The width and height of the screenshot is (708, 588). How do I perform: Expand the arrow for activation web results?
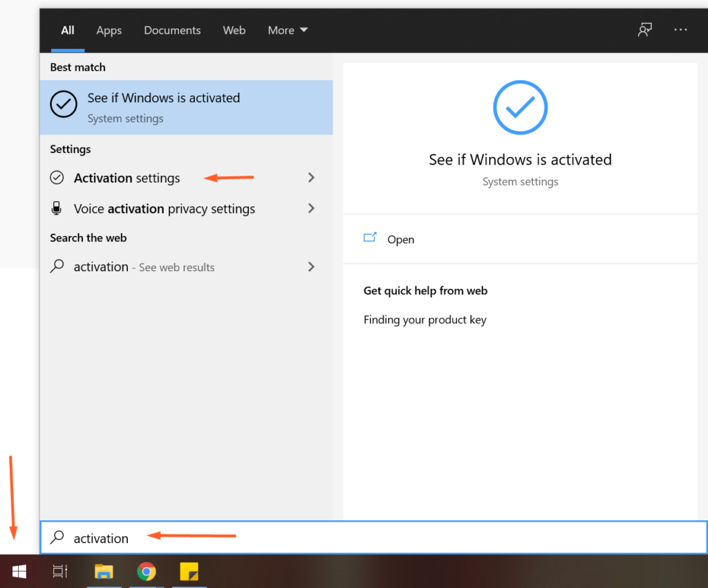click(x=311, y=266)
